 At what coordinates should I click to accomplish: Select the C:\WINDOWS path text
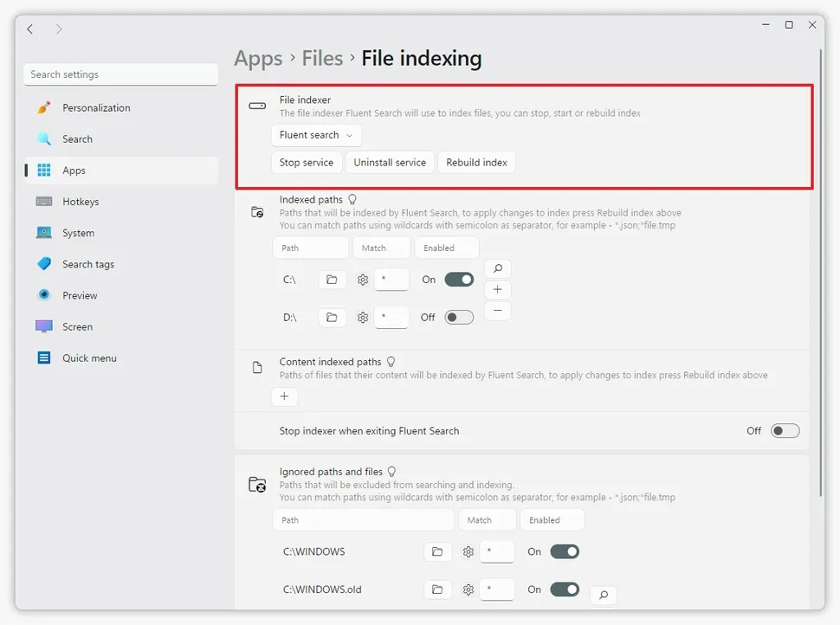314,551
